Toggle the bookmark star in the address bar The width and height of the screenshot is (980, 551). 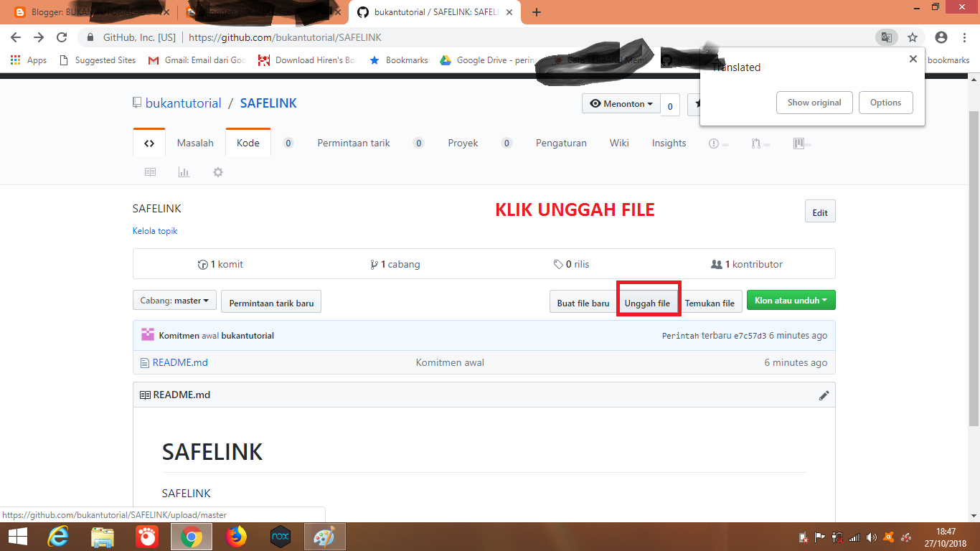point(912,37)
